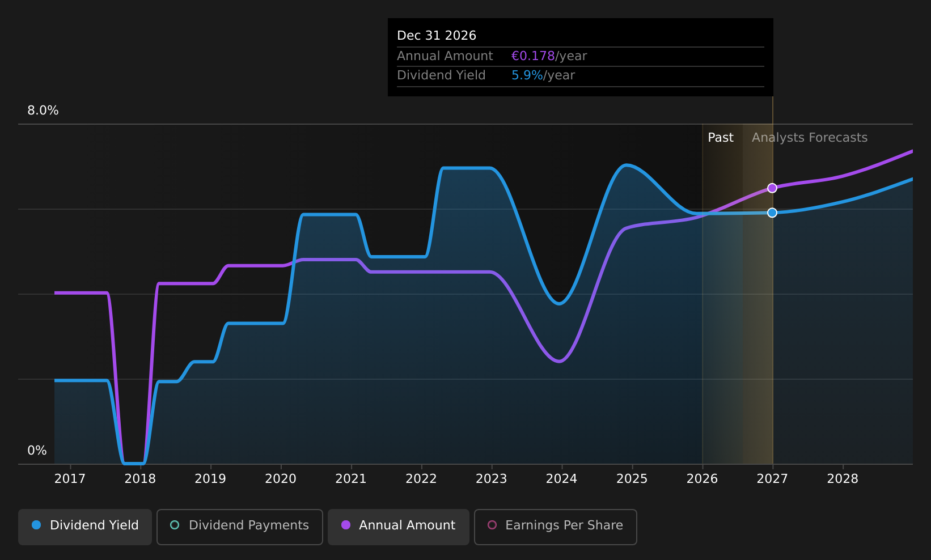Click the tooltip Annual Amount row label
The image size is (931, 560).
(x=445, y=56)
